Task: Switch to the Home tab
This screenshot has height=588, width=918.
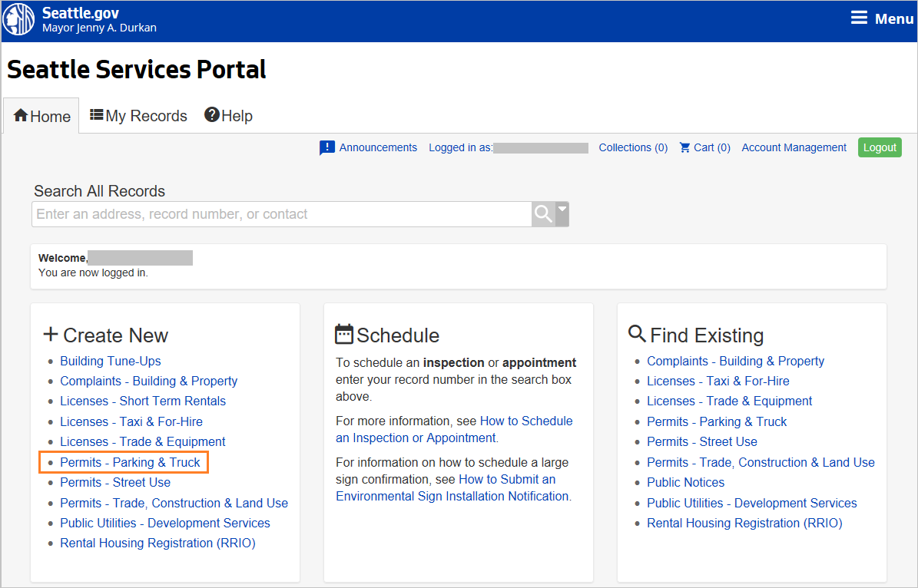Action: tap(41, 115)
